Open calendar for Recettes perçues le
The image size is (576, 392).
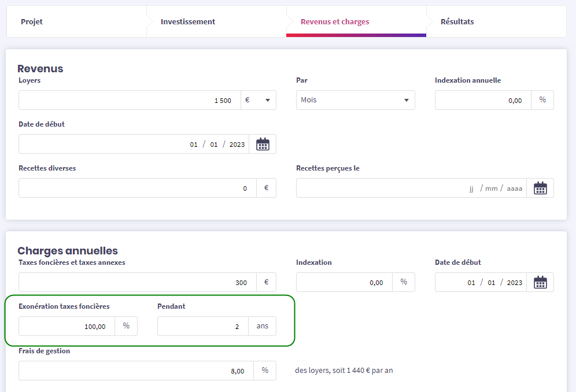pyautogui.click(x=540, y=188)
